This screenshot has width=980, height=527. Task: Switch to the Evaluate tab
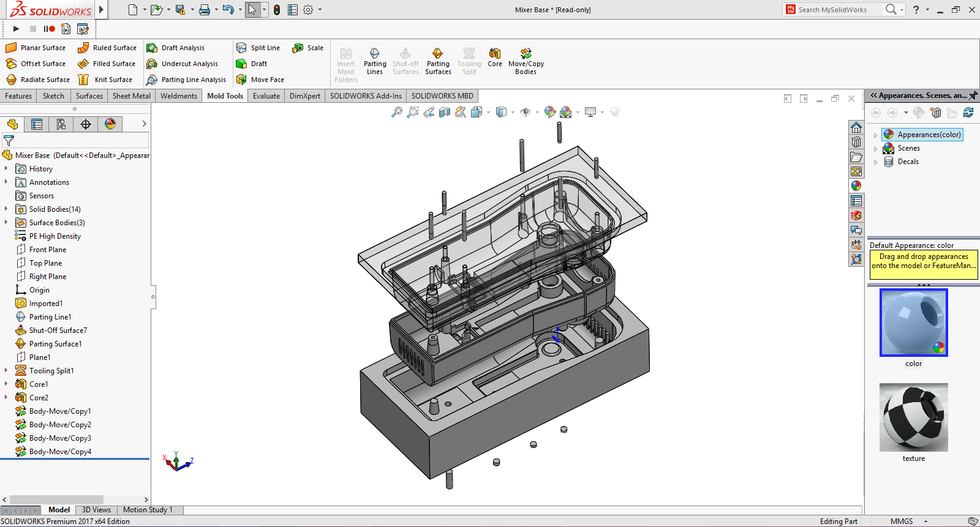pos(266,96)
